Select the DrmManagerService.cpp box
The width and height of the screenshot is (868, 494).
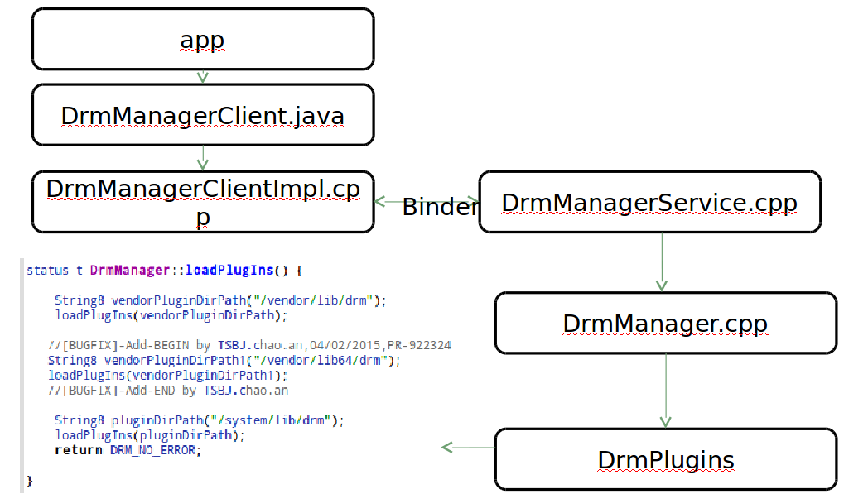(x=649, y=201)
